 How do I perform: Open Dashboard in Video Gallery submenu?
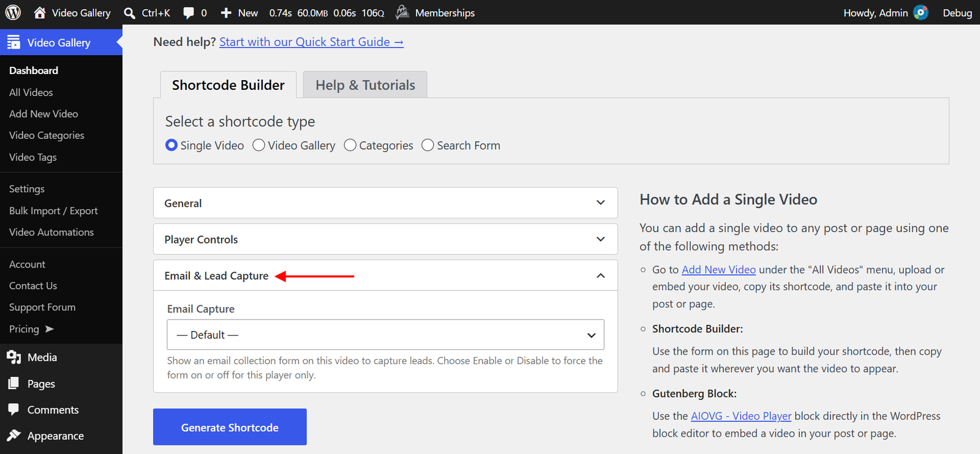(34, 70)
